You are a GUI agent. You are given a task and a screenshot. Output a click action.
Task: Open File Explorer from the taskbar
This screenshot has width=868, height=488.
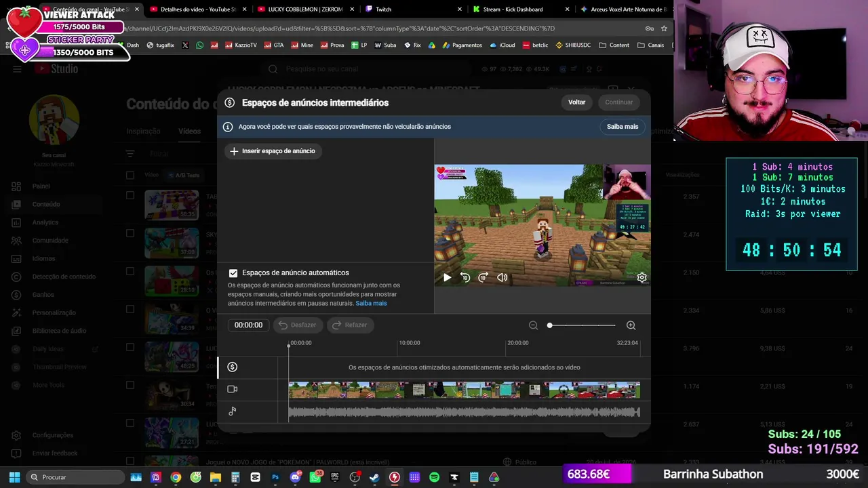(x=216, y=477)
